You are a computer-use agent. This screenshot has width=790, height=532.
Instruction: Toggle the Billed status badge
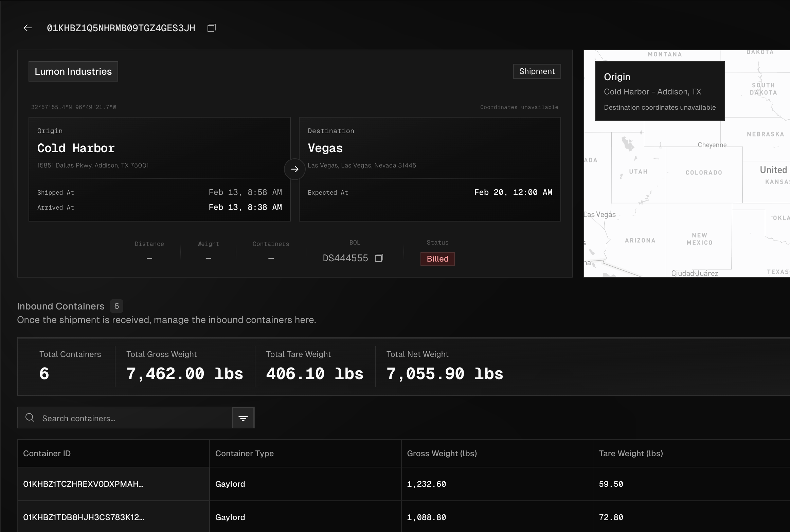click(437, 259)
